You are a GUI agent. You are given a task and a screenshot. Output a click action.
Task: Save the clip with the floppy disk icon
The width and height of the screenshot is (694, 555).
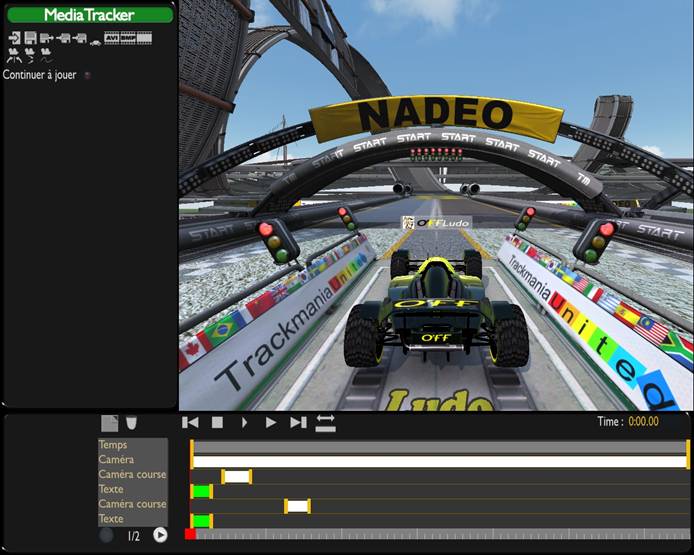(30, 38)
